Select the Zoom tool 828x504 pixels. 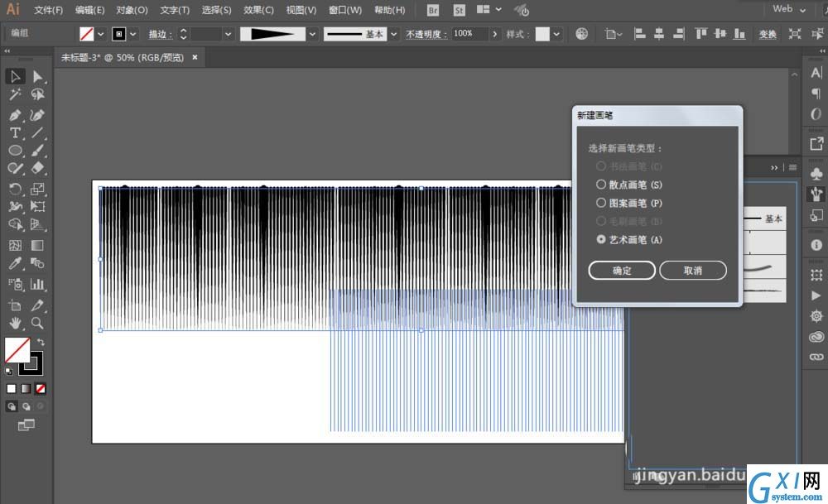click(x=37, y=323)
